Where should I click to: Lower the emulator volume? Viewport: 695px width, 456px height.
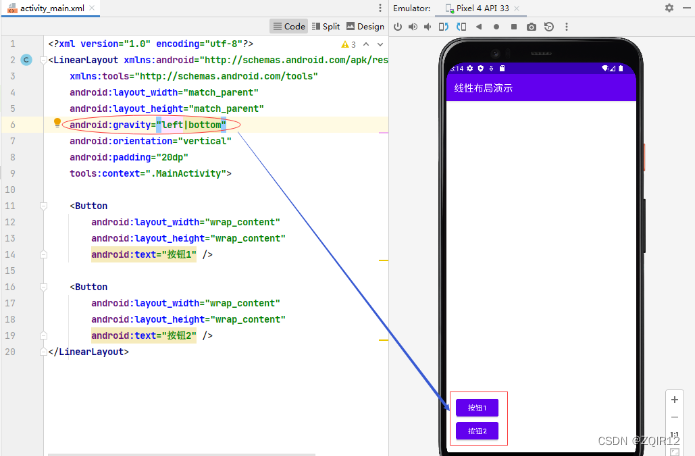point(427,27)
